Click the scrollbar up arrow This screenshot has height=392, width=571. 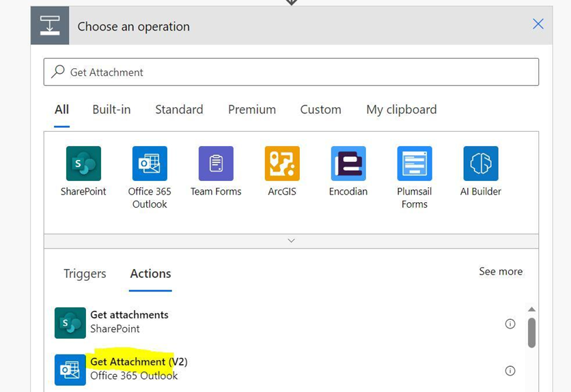pos(531,309)
